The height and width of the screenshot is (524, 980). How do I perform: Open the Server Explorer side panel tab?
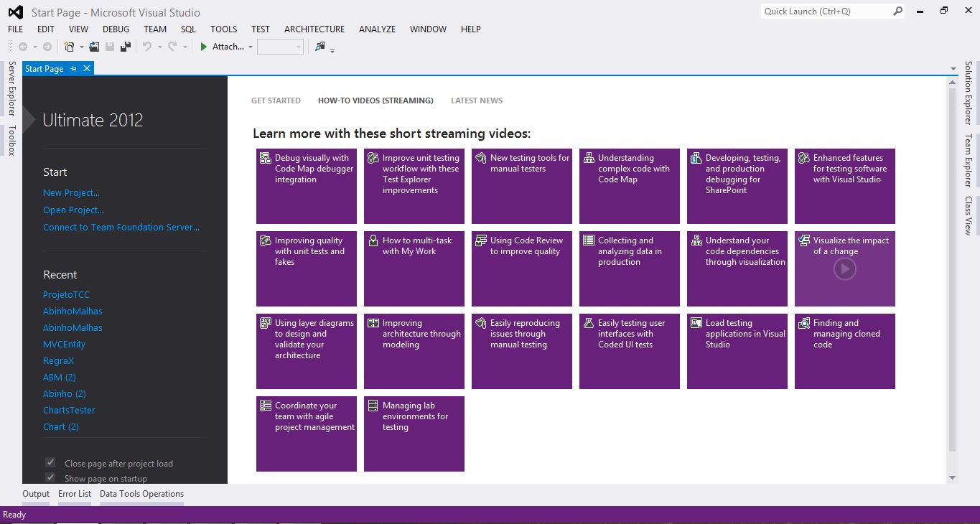pos(11,88)
